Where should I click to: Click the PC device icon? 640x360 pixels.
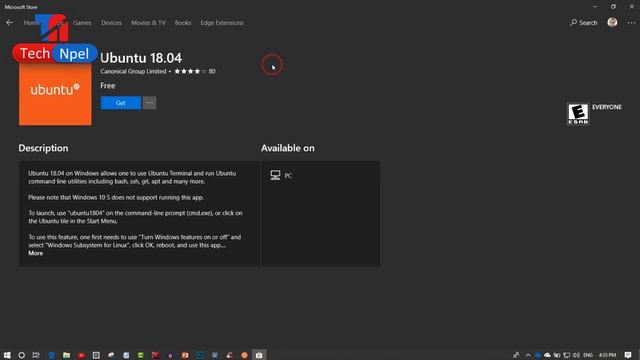[x=276, y=175]
